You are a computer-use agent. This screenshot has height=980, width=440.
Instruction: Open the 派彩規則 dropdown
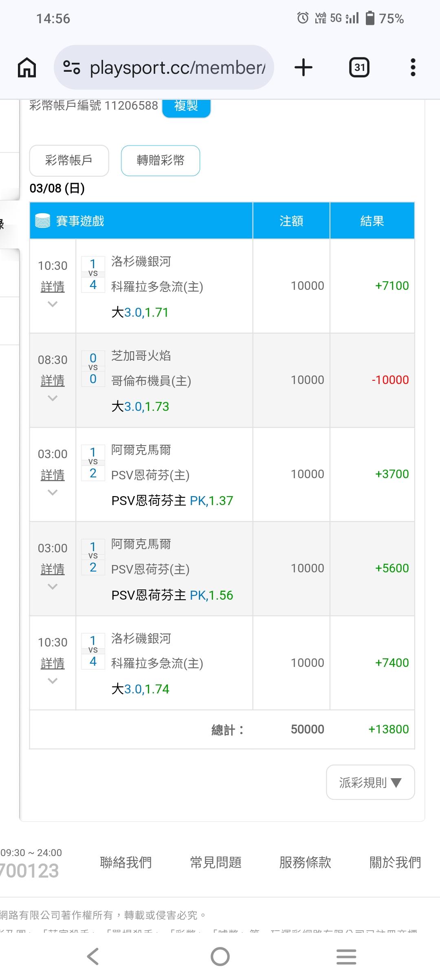point(370,782)
